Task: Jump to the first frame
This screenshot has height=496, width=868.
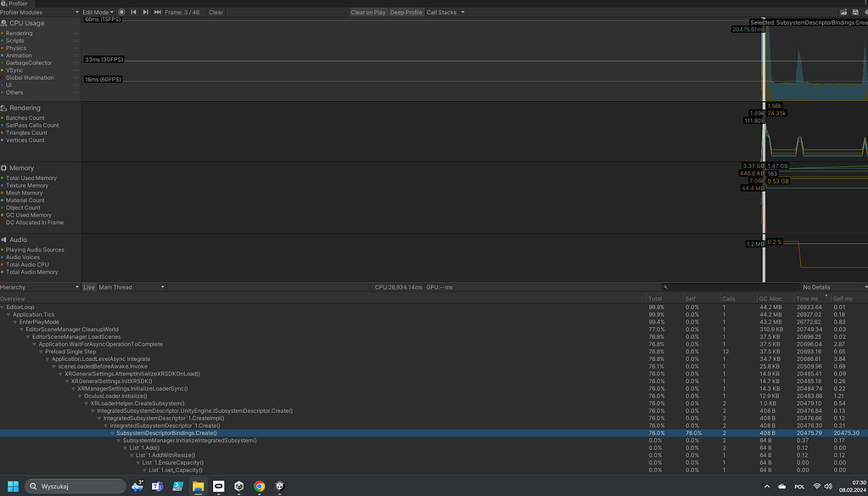Action: click(x=132, y=12)
